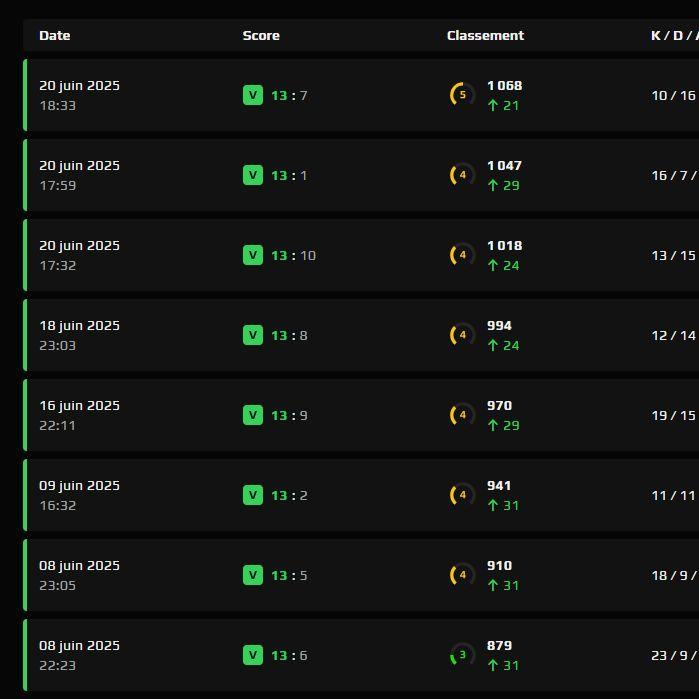Click the 19 / 15 K/D stats cell
Viewport: 699px width, 699px height.
[674, 415]
